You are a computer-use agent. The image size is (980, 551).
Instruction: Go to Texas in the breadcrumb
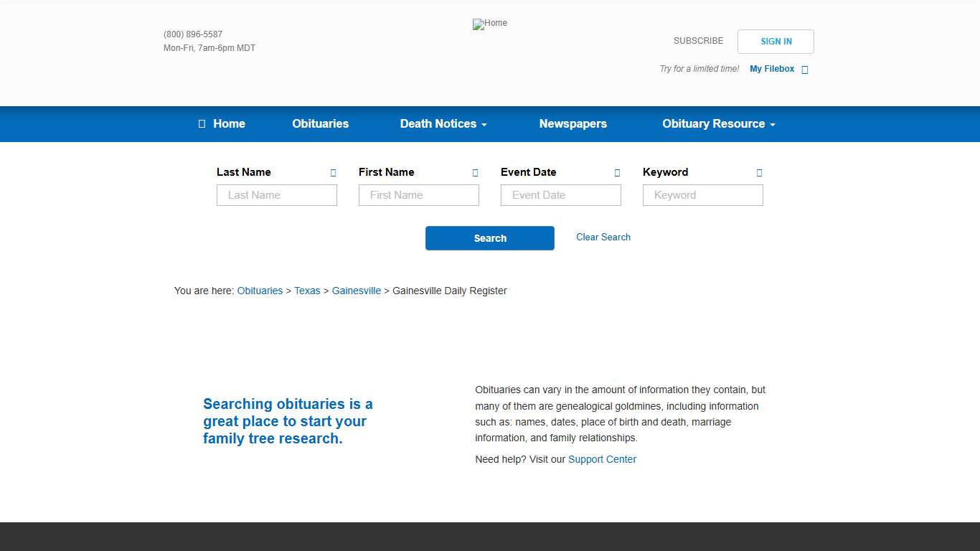(x=307, y=291)
